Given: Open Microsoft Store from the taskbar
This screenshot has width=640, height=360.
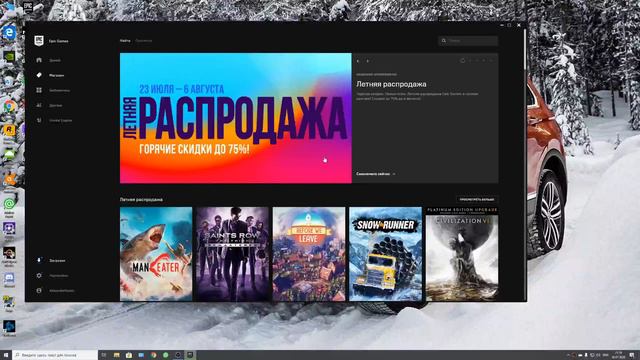Looking at the screenshot, I should (129, 355).
